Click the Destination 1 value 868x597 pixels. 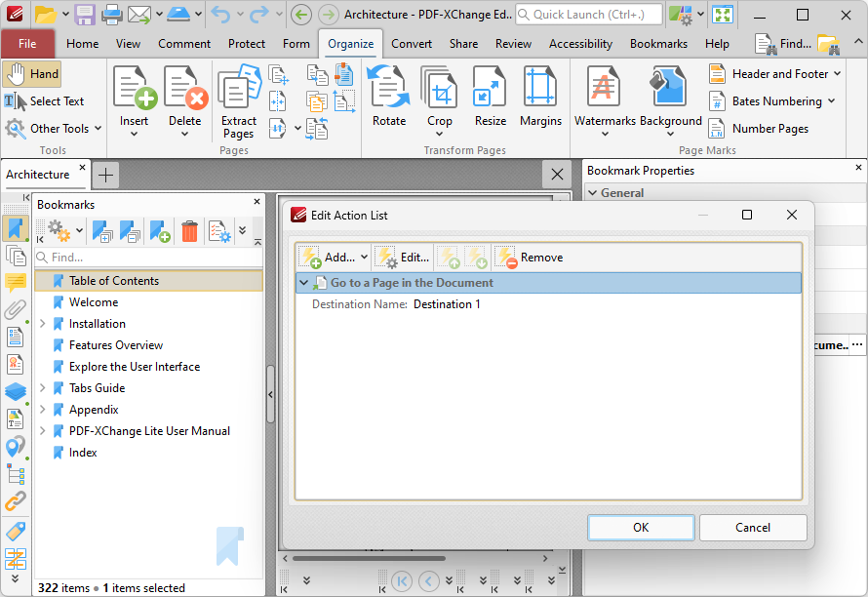pos(447,304)
